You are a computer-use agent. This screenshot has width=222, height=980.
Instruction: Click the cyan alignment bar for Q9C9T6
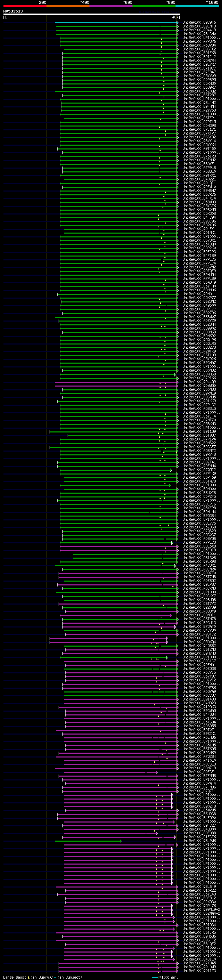coord(117,23)
